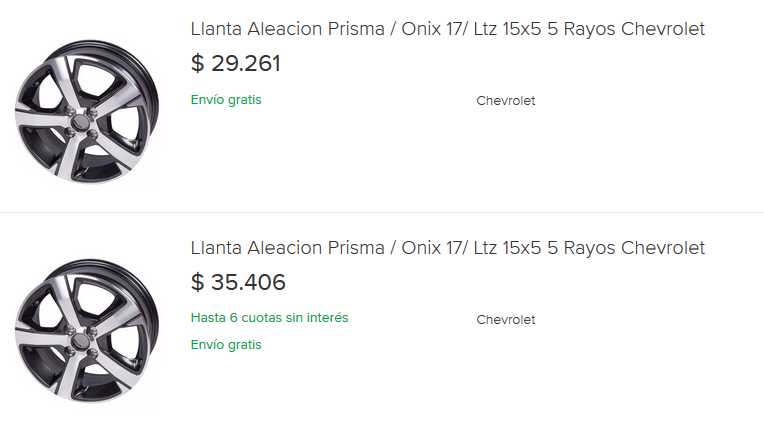Click the divider line between the two listings
Viewport: 764px width, 425px height.
click(x=382, y=213)
